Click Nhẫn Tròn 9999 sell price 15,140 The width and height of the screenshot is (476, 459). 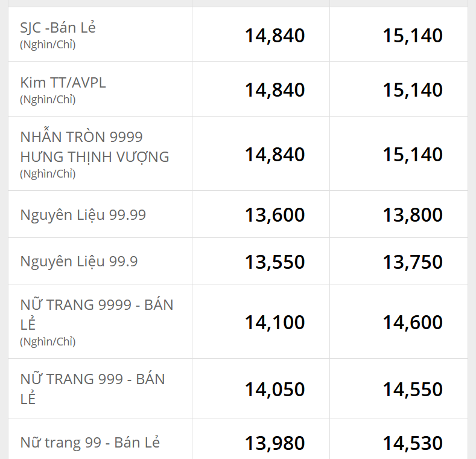click(413, 155)
